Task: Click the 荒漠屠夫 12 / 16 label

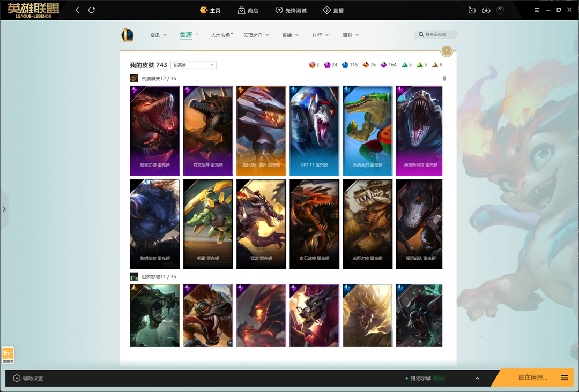Action: 159,78
